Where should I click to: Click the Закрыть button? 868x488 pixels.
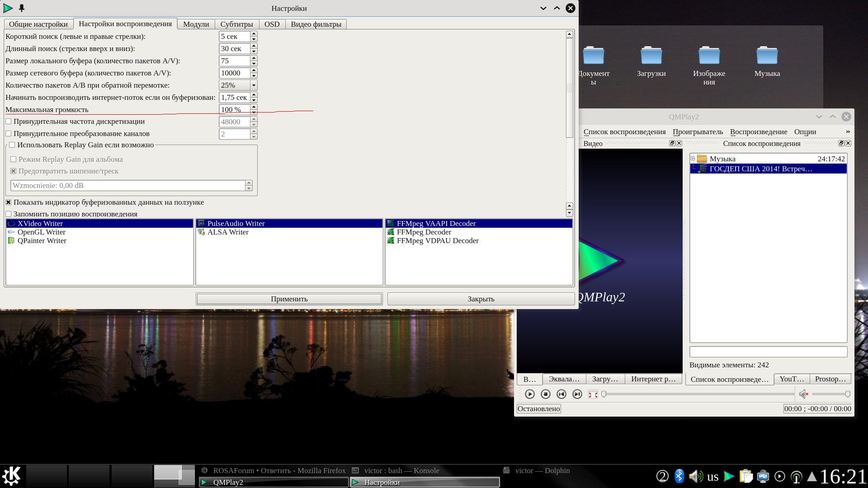(481, 299)
